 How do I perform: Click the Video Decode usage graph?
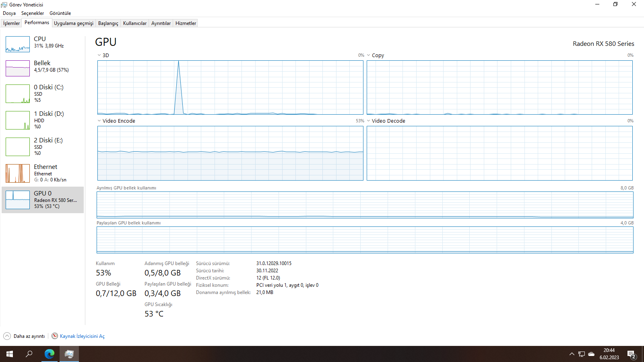click(x=500, y=153)
